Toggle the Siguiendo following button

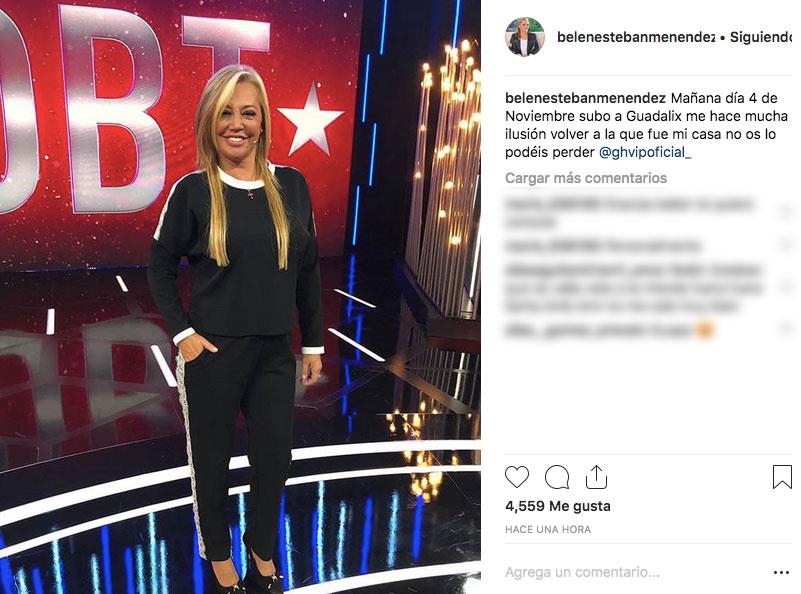[760, 37]
